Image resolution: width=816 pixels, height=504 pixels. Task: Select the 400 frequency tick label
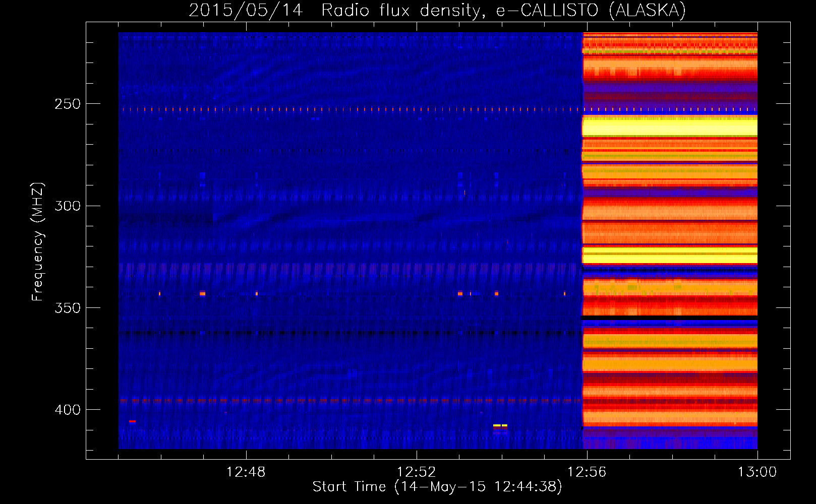point(68,409)
